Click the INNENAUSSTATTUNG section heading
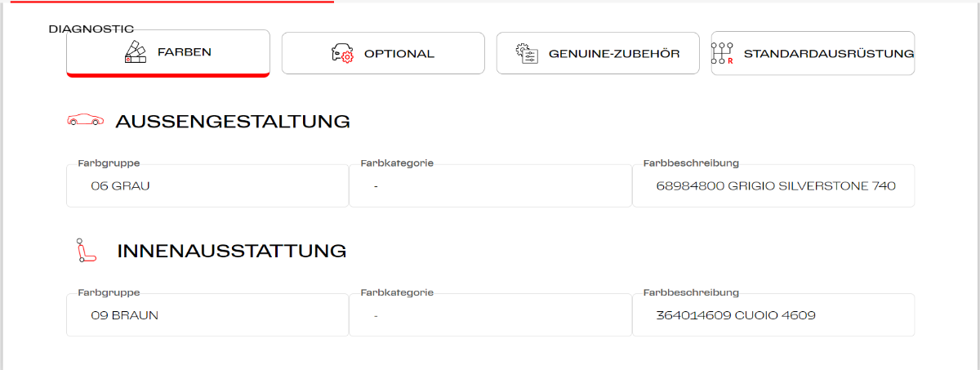Screen dimensions: 980x370 [x=232, y=251]
